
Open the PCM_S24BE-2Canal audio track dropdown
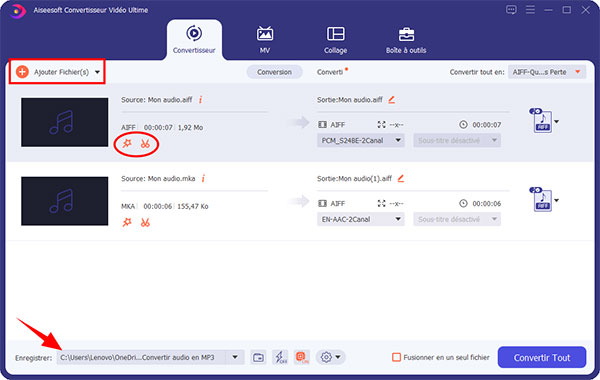point(360,140)
